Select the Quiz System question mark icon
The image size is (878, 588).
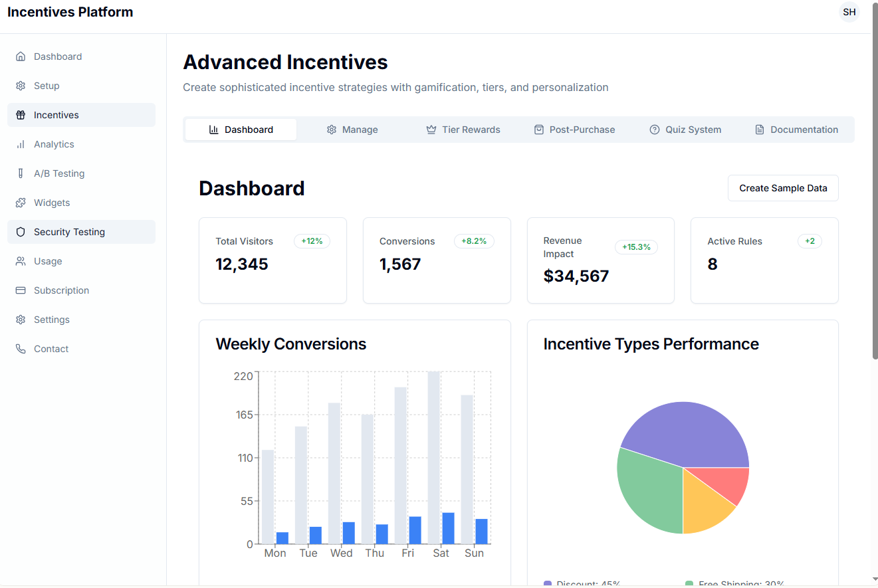[655, 130]
